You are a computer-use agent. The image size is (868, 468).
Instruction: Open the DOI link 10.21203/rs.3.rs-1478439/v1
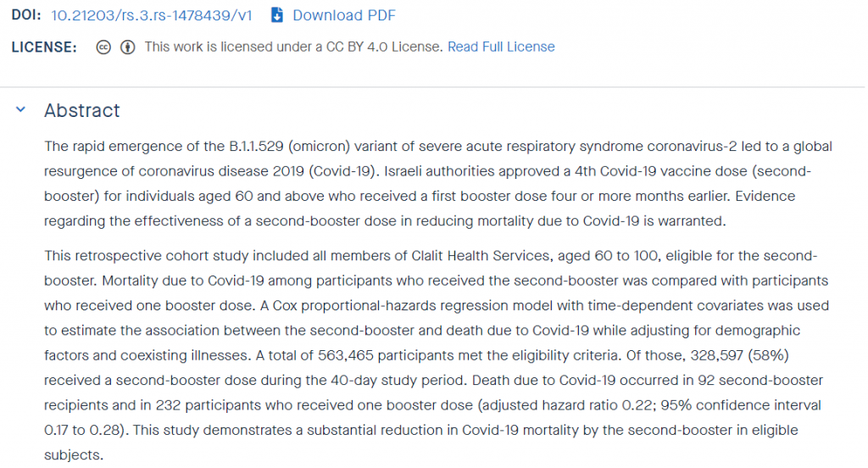[151, 15]
